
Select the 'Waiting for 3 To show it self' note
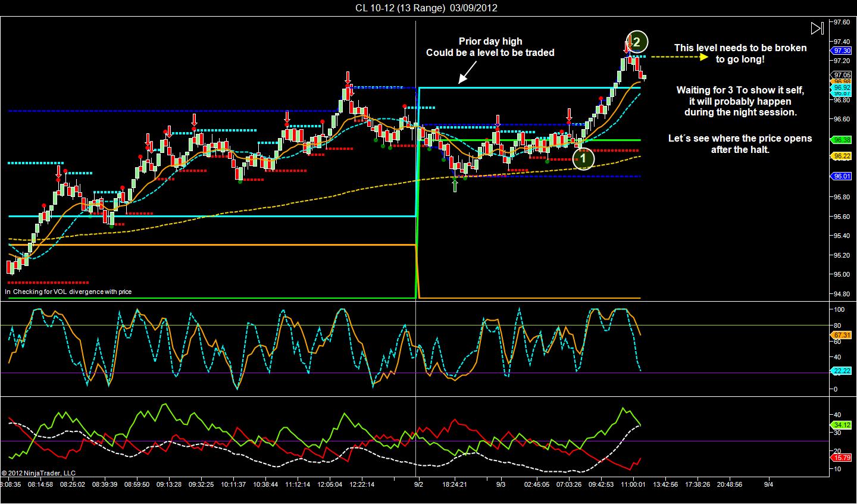(740, 101)
